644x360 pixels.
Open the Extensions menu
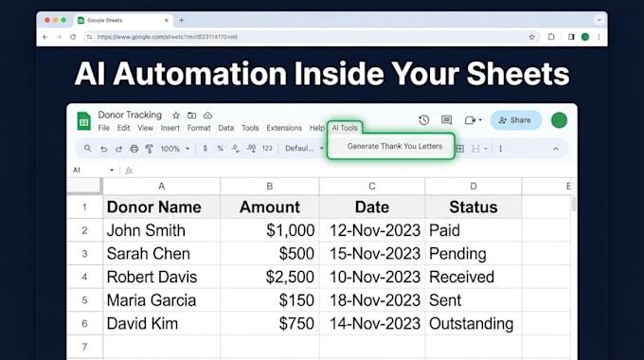[x=284, y=128]
